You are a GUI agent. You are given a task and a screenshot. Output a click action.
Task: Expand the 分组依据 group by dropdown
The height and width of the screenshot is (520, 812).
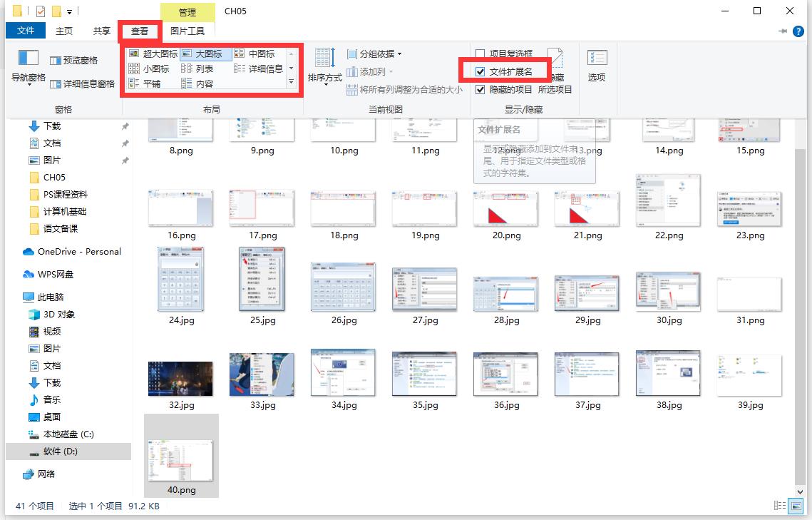(x=374, y=53)
